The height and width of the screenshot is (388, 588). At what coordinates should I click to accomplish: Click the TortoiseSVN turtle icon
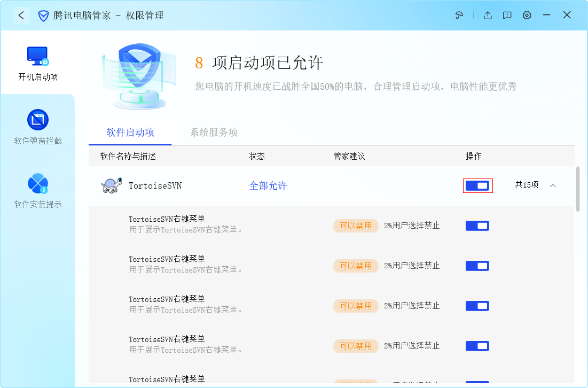[x=112, y=185]
